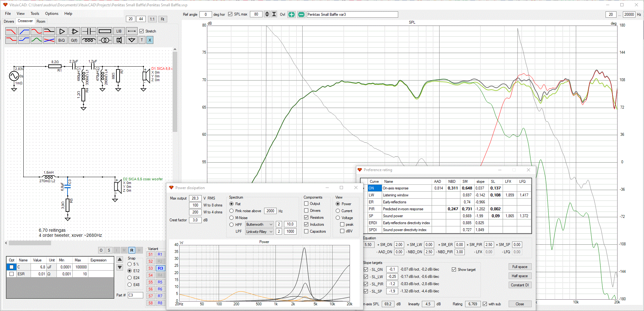The height and width of the screenshot is (311, 644).
Task: Click the Max output voltage field
Action: click(195, 198)
